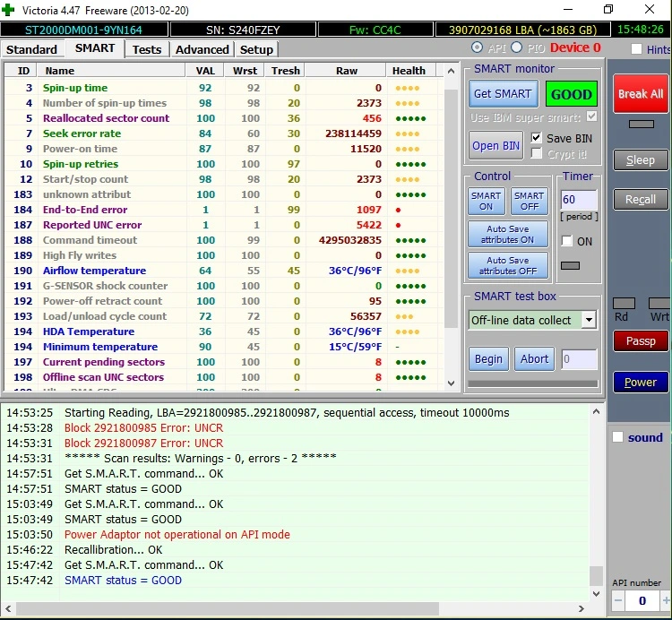Select the PIO mode radio button
Viewport: 672px width, 620px height.
pos(516,47)
